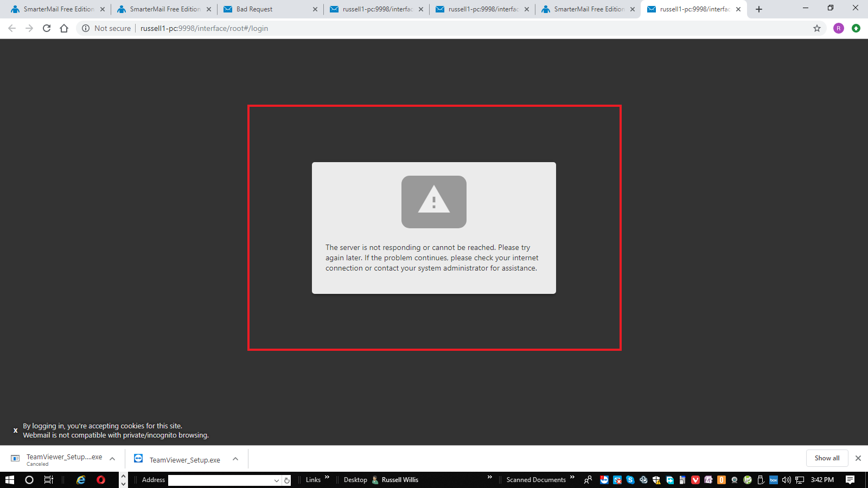Bookmark this page with the star
868x488 pixels.
click(x=817, y=28)
